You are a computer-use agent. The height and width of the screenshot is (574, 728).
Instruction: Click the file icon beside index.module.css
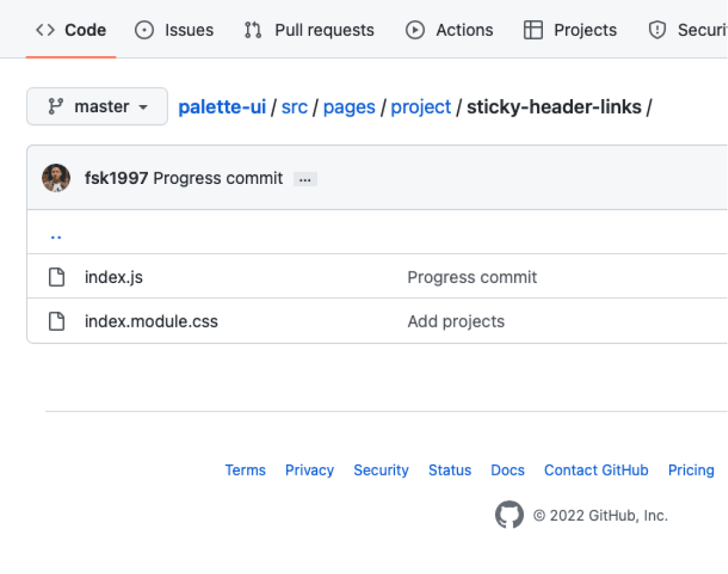57,322
